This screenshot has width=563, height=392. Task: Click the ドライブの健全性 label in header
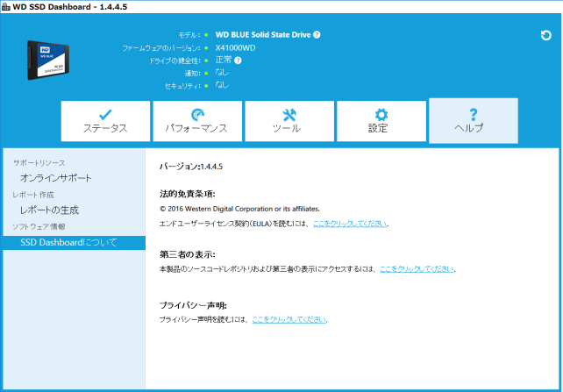(x=175, y=61)
